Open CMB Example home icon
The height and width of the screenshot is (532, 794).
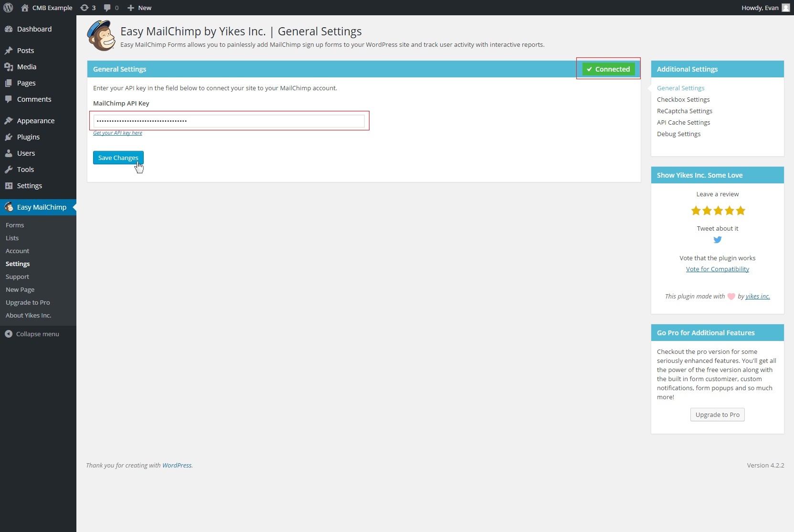(25, 8)
